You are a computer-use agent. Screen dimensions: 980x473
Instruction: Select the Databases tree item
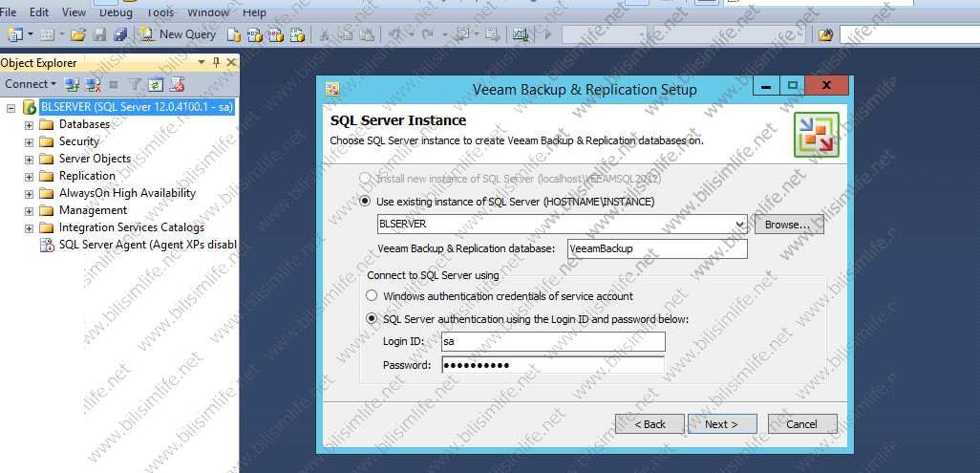[84, 124]
